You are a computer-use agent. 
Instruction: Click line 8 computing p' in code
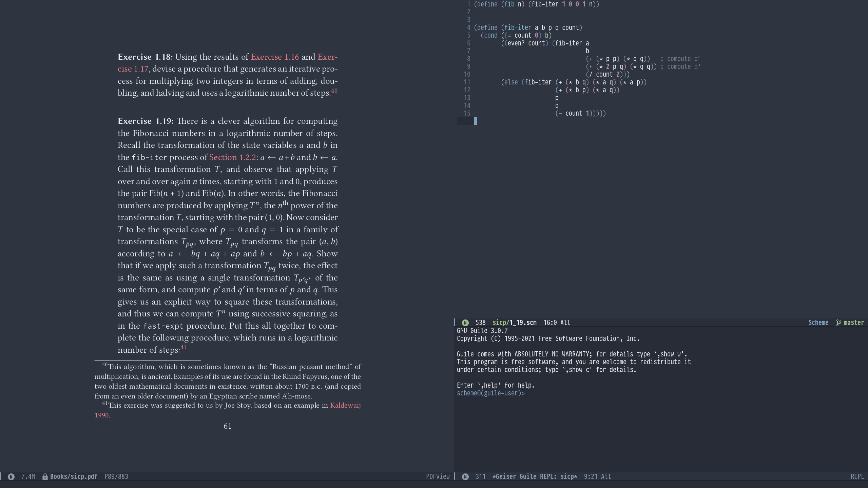(617, 59)
